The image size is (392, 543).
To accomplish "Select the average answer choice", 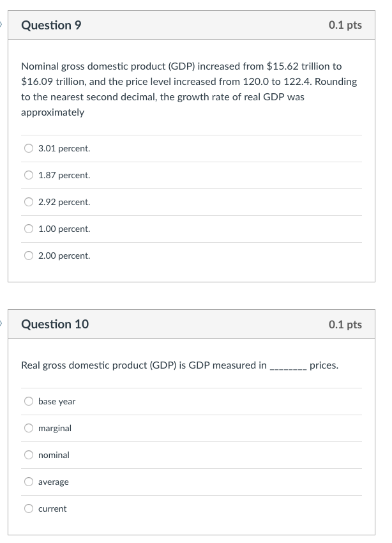I will point(29,482).
